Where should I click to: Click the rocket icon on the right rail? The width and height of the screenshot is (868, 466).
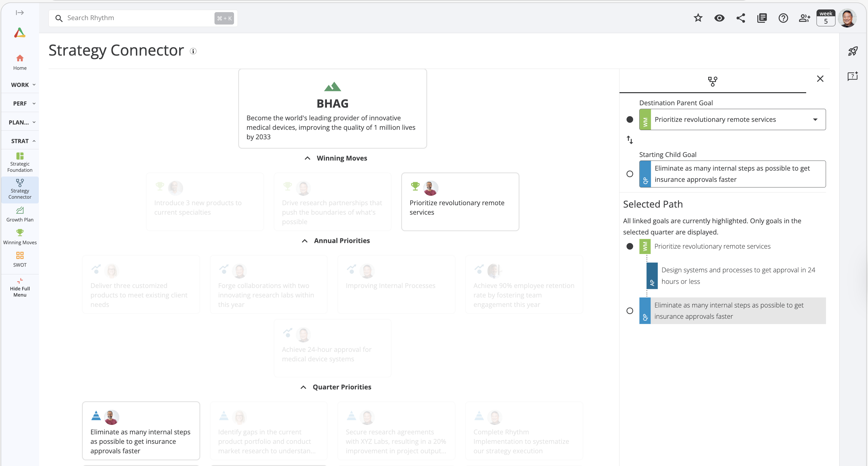pyautogui.click(x=853, y=51)
